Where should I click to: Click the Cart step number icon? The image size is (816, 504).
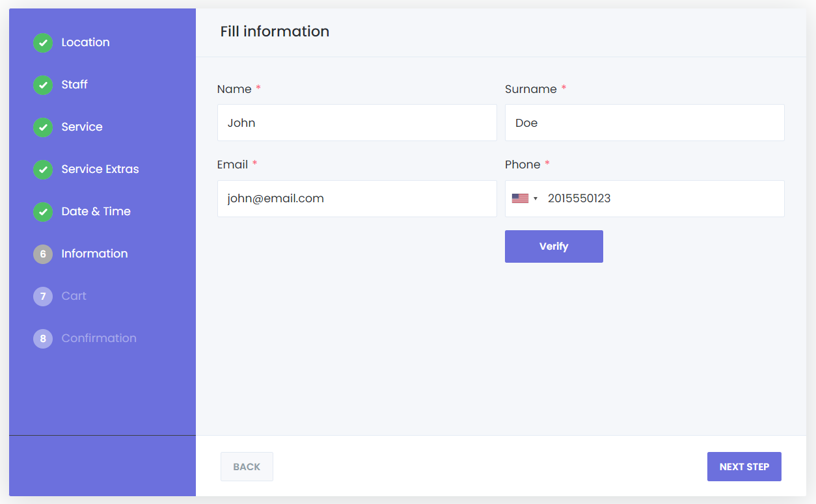(x=42, y=296)
